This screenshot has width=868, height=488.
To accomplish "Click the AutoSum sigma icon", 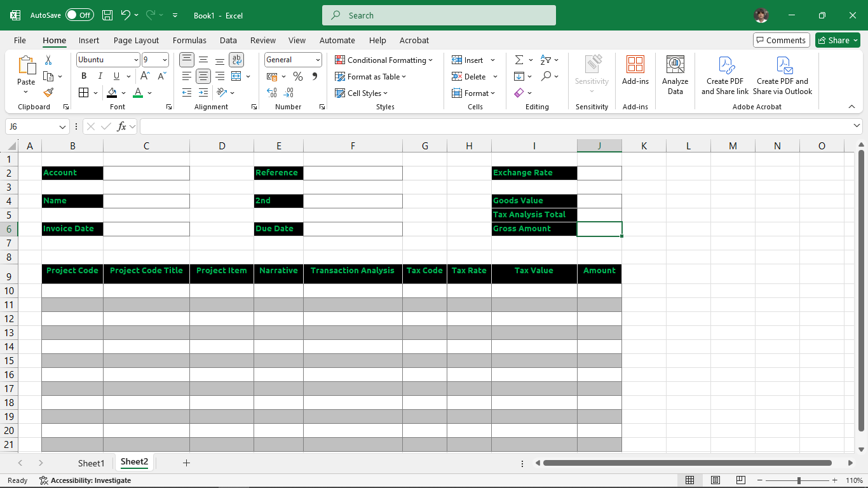I will click(519, 60).
